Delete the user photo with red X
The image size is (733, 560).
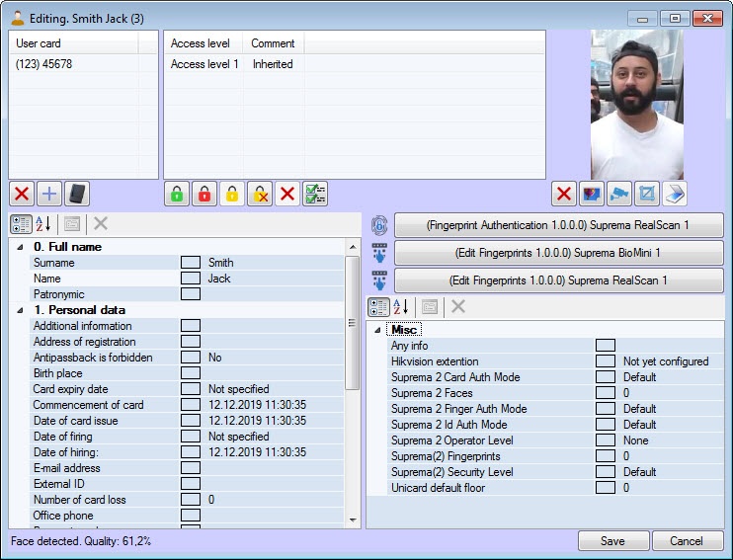[x=564, y=194]
